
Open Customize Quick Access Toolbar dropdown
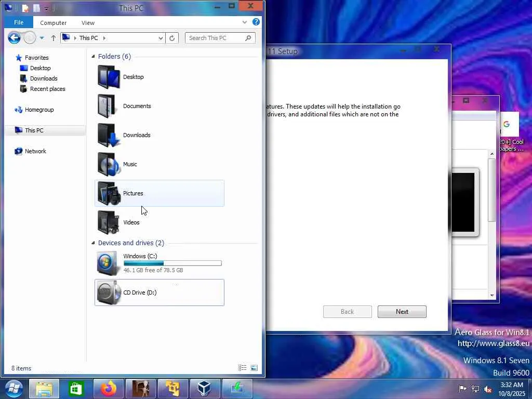click(46, 8)
